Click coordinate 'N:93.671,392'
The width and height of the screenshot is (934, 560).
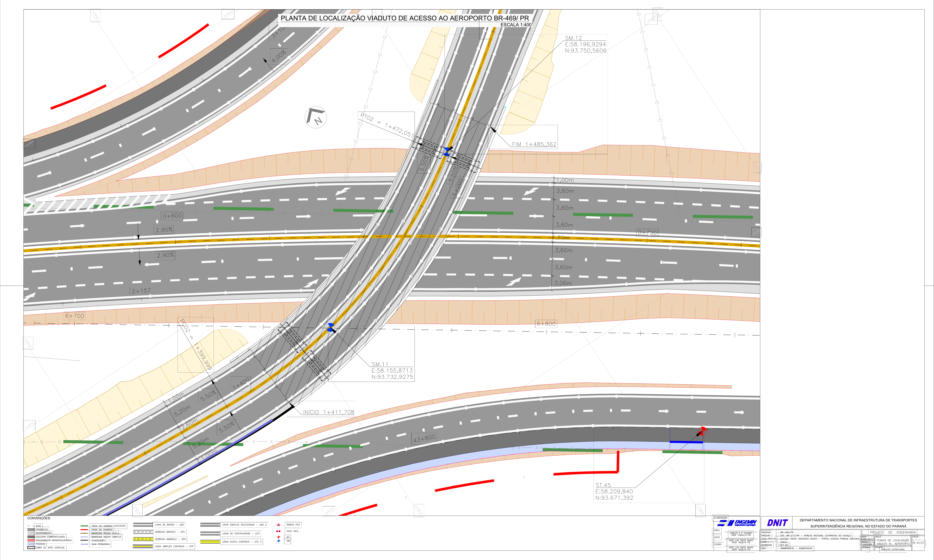tap(614, 498)
